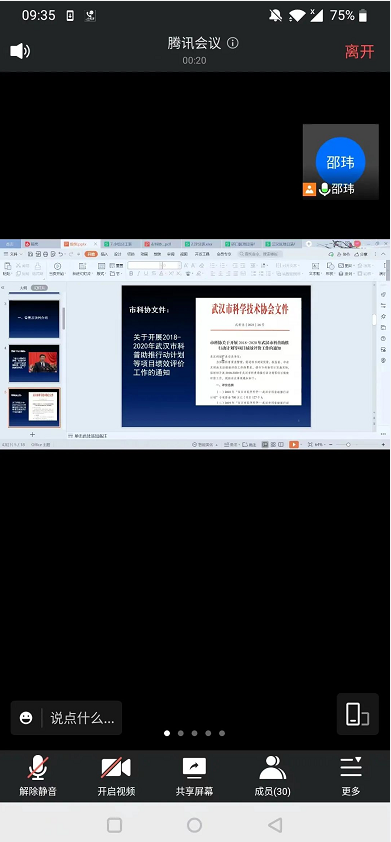
Task: Adjust the zoom slider in shared status bar
Action: 347,445
